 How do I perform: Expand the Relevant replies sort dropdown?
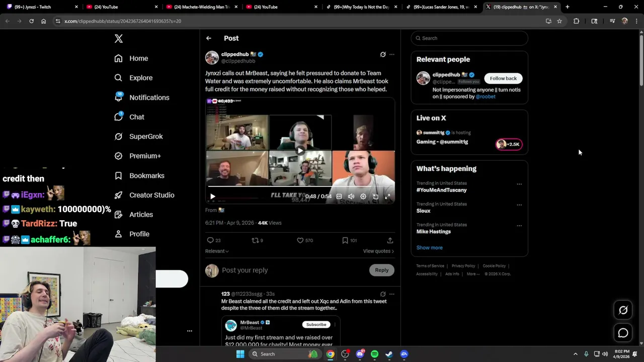tap(217, 251)
